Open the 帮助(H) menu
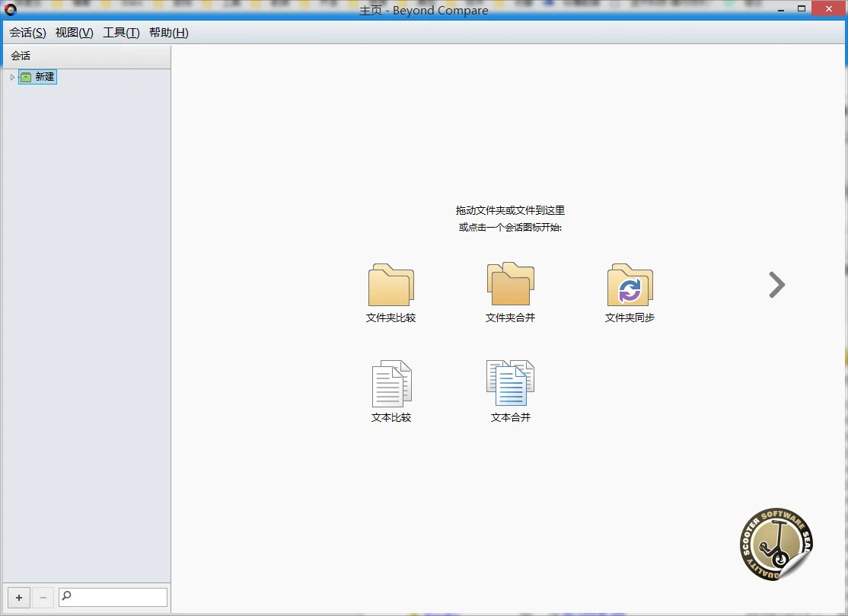This screenshot has height=616, width=848. 169,33
